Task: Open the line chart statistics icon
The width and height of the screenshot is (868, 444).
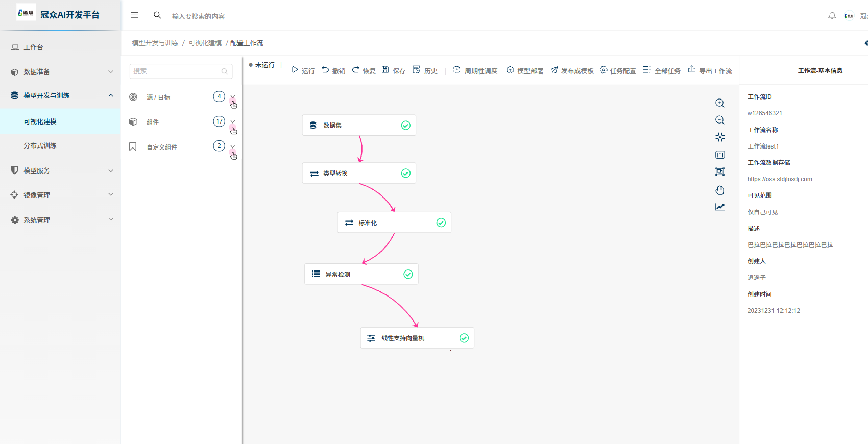Action: [720, 207]
